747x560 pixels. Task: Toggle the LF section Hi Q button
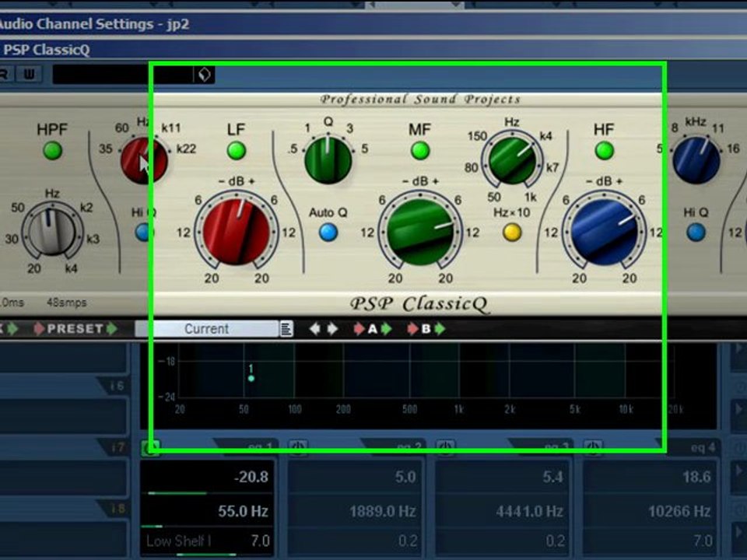[143, 233]
